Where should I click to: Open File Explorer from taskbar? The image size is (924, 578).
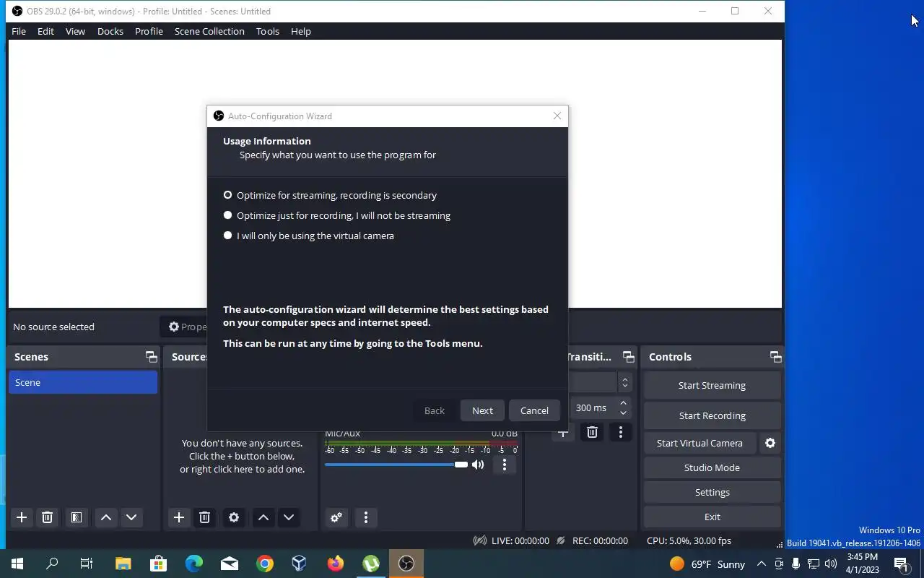click(123, 564)
